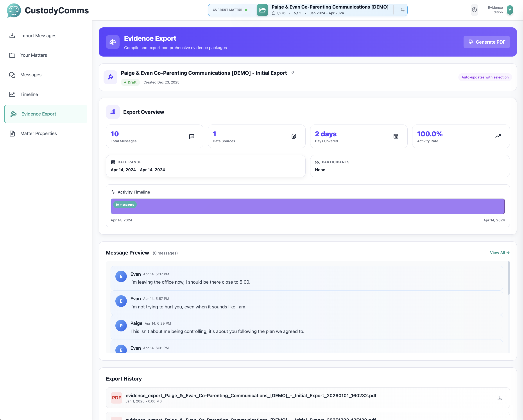The height and width of the screenshot is (420, 523).
Task: Click the bar chart icon beside Export Overview
Action: click(x=113, y=112)
